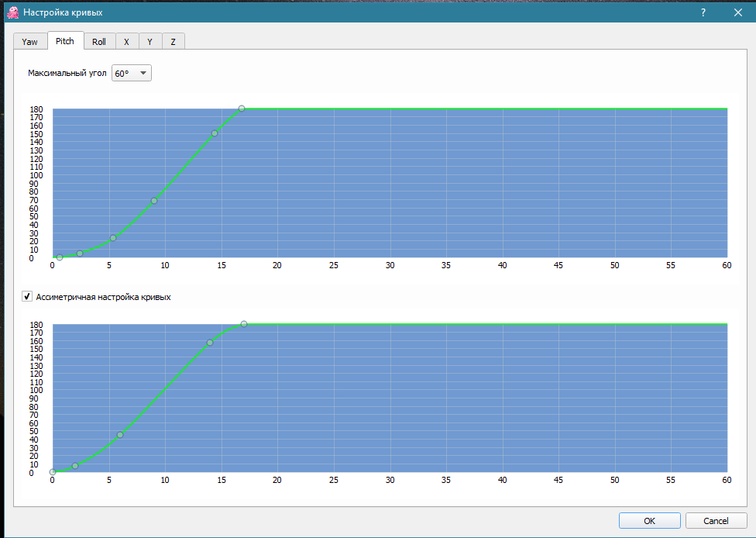Viewport: 756px width, 538px height.
Task: Select lower curve point near output 45
Action: [120, 435]
